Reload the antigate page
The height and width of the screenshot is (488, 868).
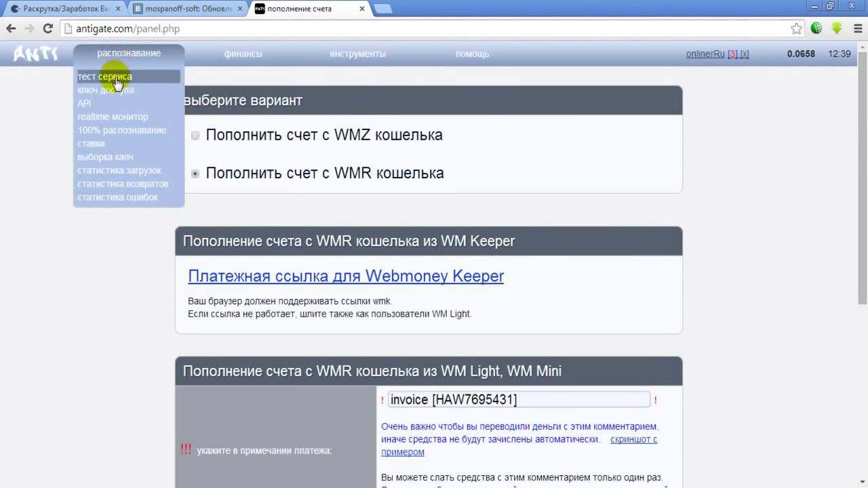tap(47, 28)
